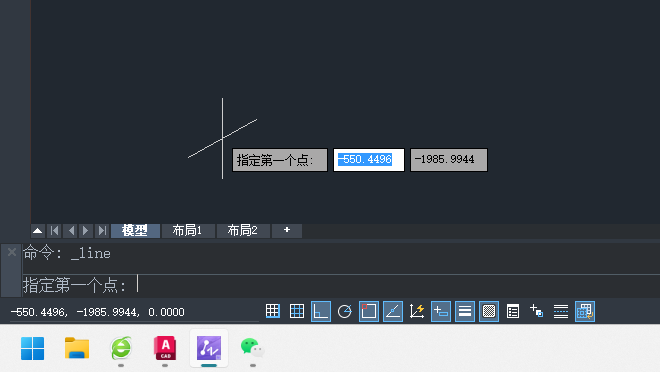Open the purple CAD app in taskbar

point(209,348)
